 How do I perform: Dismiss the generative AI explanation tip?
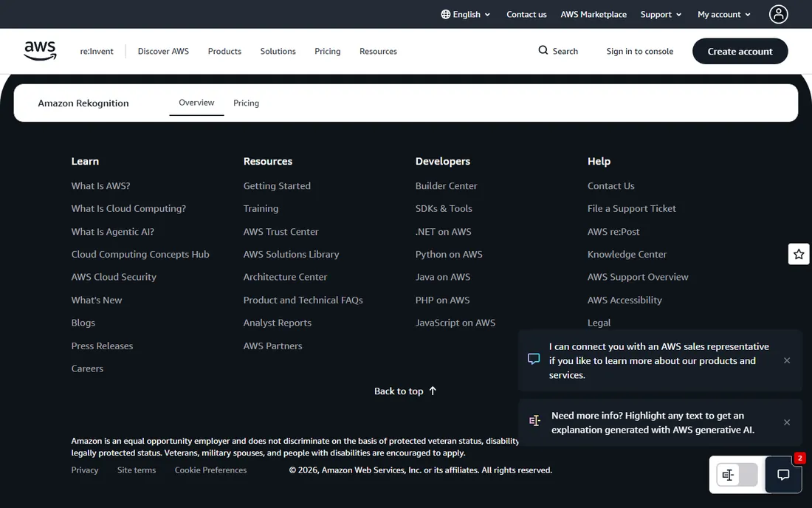[787, 422]
